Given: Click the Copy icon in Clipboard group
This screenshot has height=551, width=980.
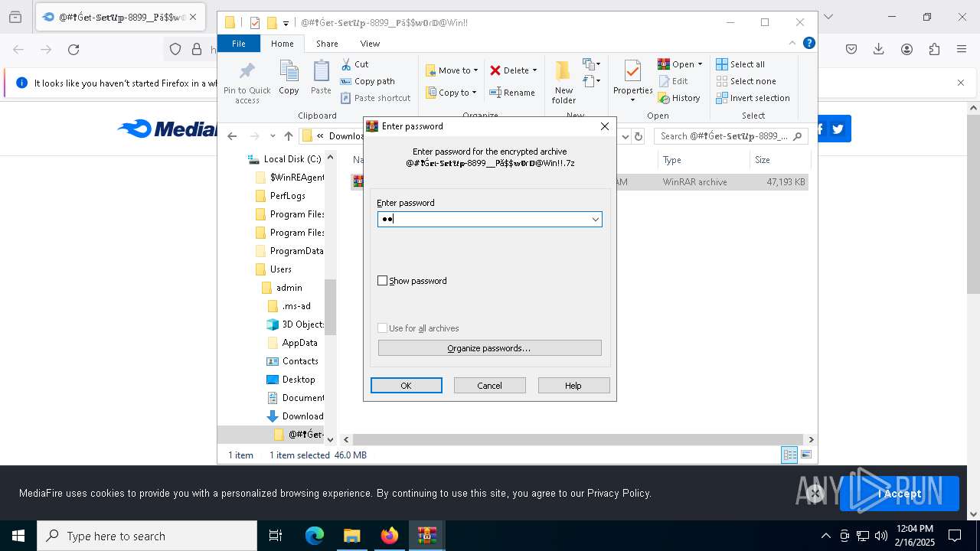Looking at the screenshot, I should (x=289, y=72).
